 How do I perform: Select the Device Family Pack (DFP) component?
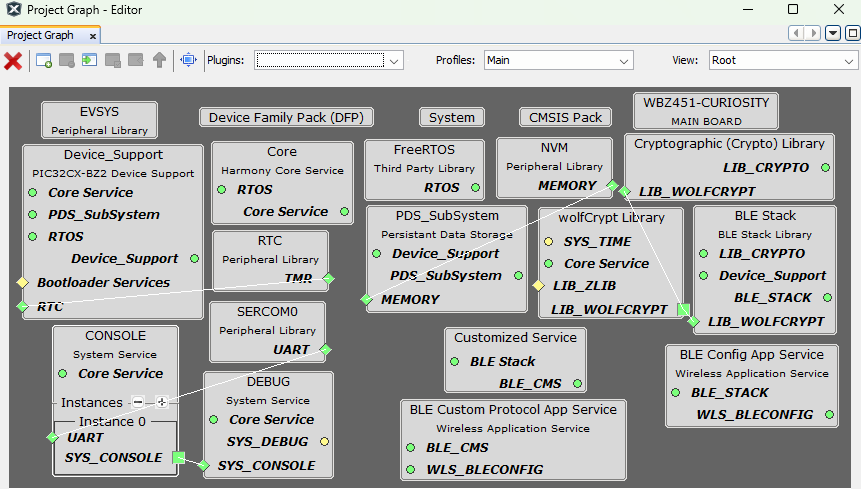point(286,117)
